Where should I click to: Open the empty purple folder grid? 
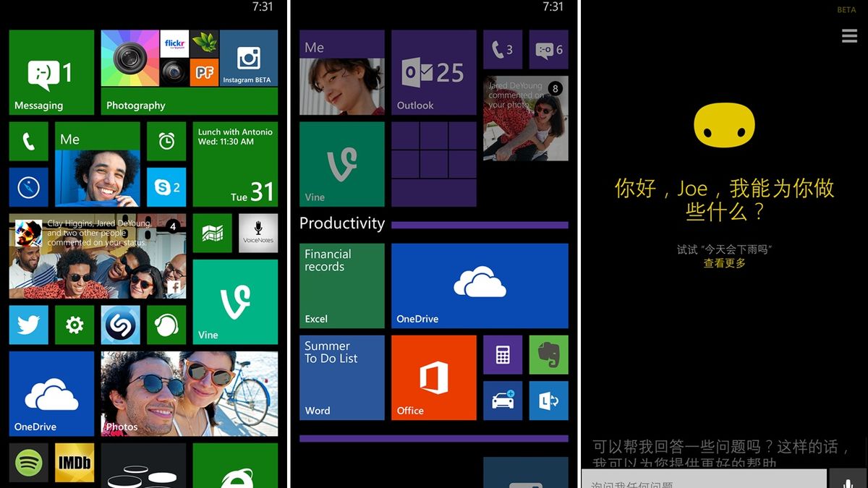pos(434,164)
